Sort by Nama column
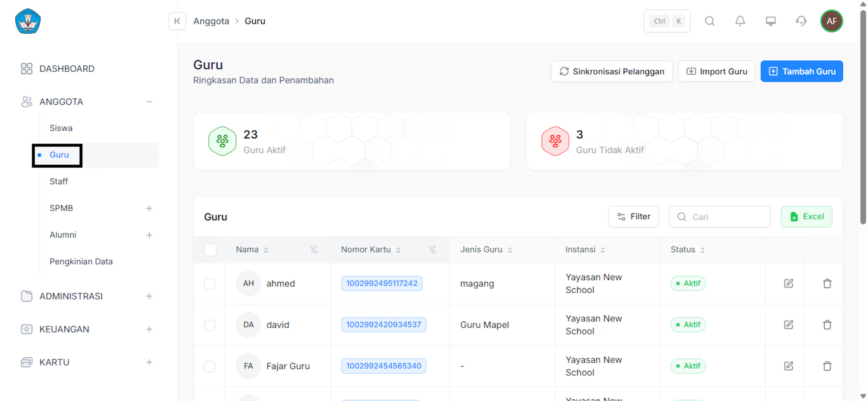The height and width of the screenshot is (401, 868). (266, 250)
